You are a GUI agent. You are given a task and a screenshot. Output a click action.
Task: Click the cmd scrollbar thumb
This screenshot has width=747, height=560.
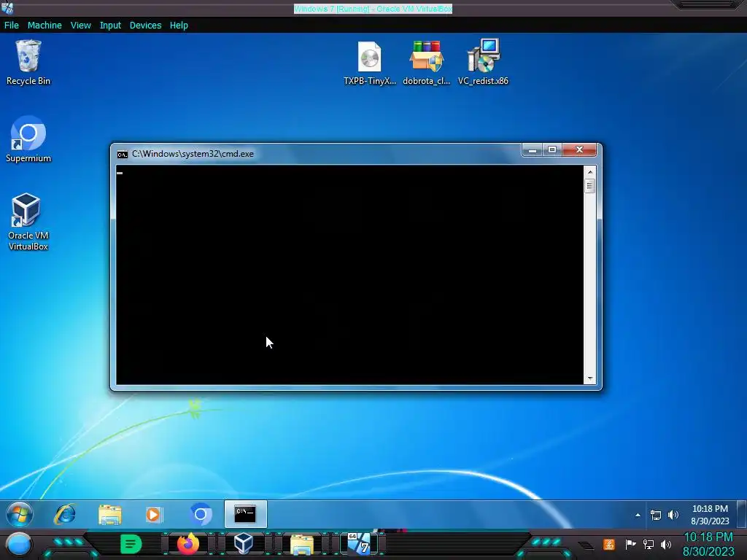pos(589,186)
